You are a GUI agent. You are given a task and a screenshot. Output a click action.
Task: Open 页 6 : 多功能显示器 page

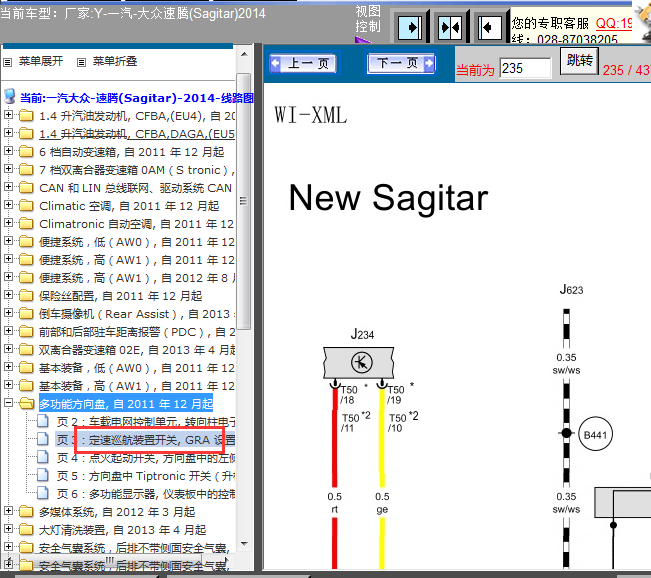pyautogui.click(x=146, y=494)
